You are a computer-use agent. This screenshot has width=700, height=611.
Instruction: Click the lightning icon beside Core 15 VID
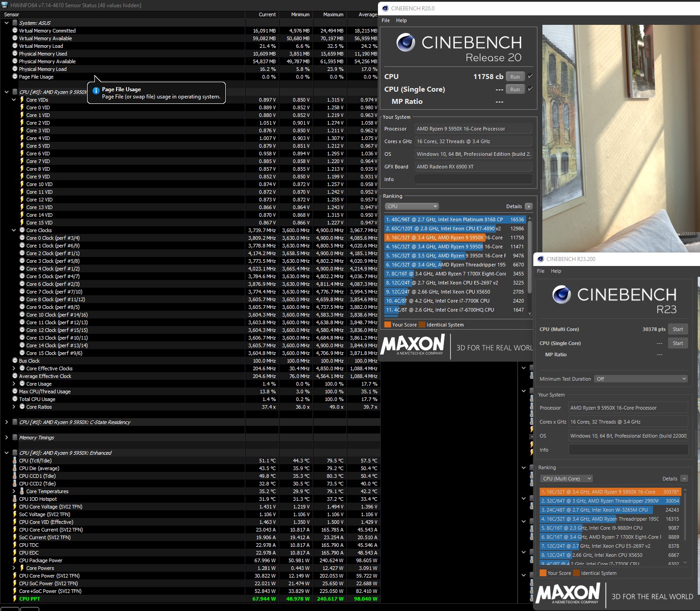pos(22,223)
